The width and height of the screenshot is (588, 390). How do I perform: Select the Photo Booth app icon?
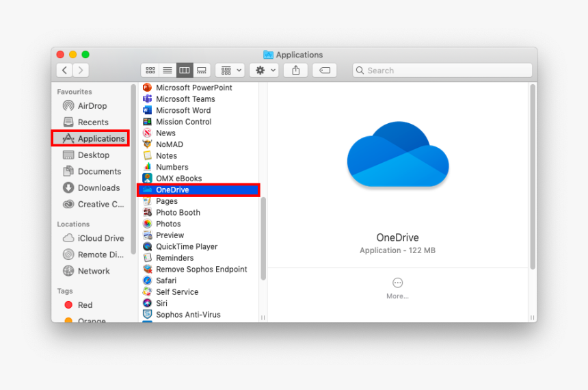tap(148, 213)
